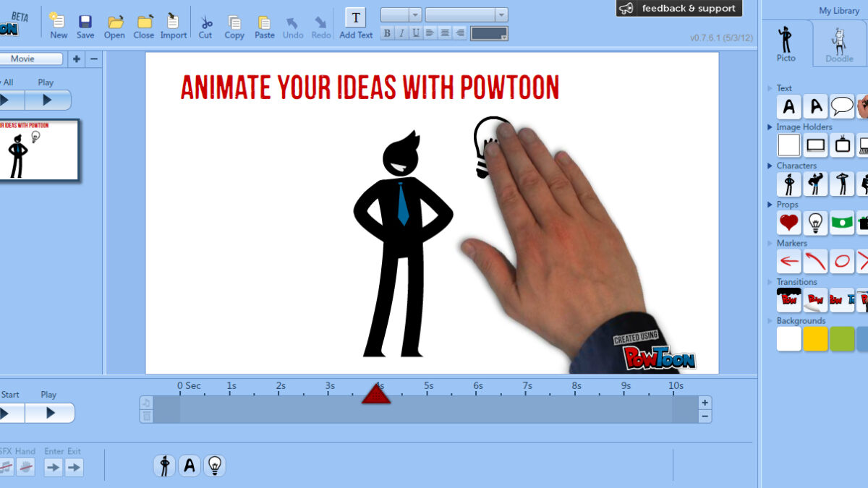This screenshot has height=488, width=868.
Task: Open the Import tool
Action: (173, 26)
